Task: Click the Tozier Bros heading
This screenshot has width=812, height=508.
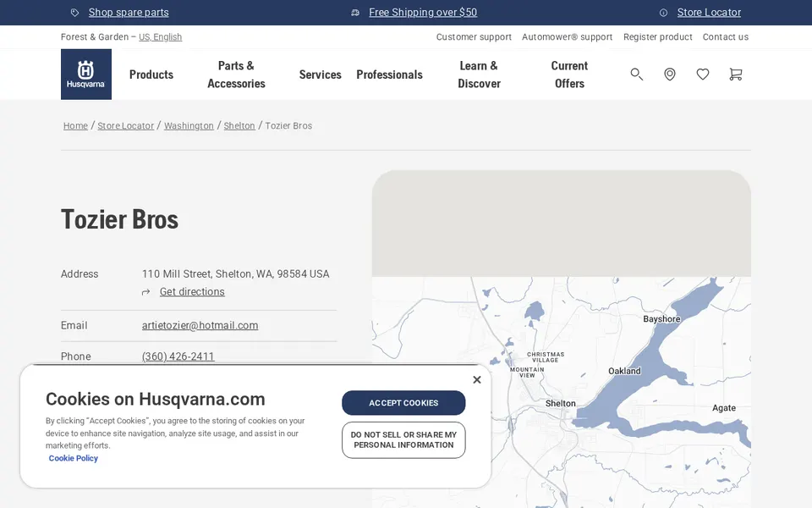Action: click(119, 219)
